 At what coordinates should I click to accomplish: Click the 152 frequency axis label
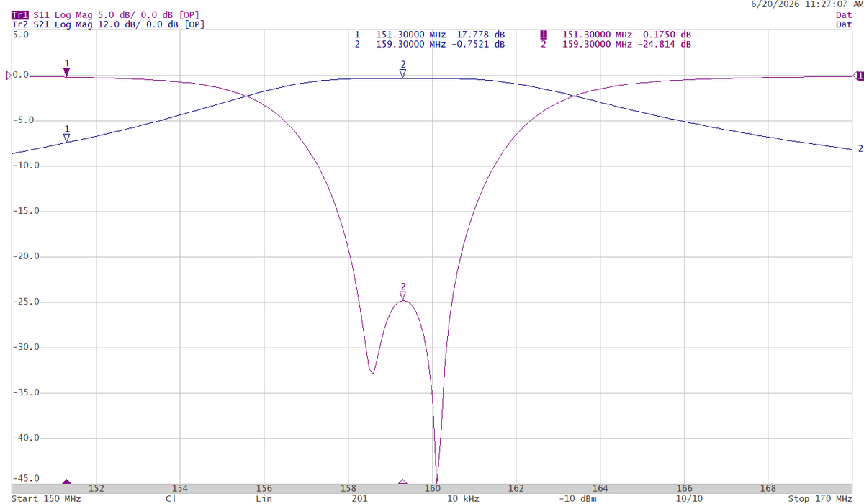pos(96,488)
